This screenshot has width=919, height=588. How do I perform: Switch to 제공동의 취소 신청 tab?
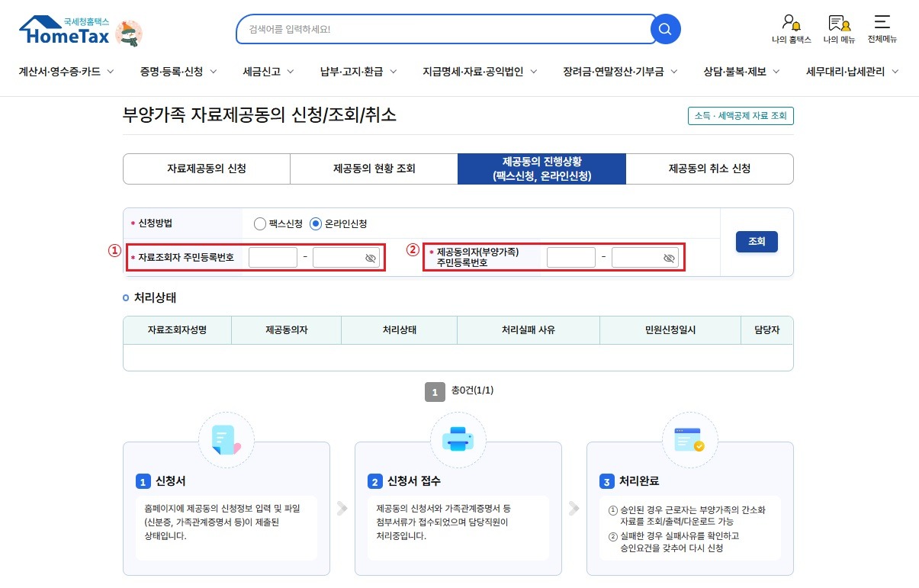[709, 169]
